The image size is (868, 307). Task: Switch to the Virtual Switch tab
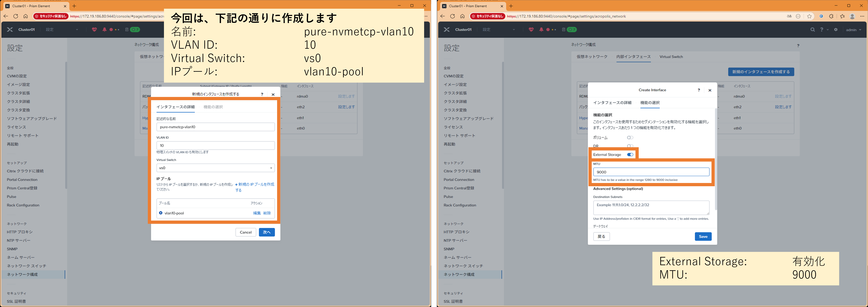(671, 57)
